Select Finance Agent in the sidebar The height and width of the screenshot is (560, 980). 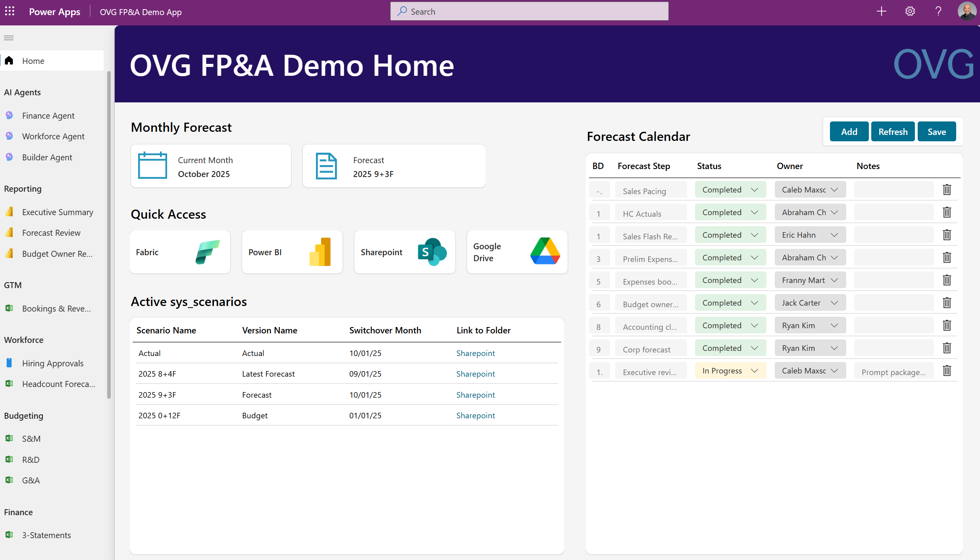tap(48, 115)
